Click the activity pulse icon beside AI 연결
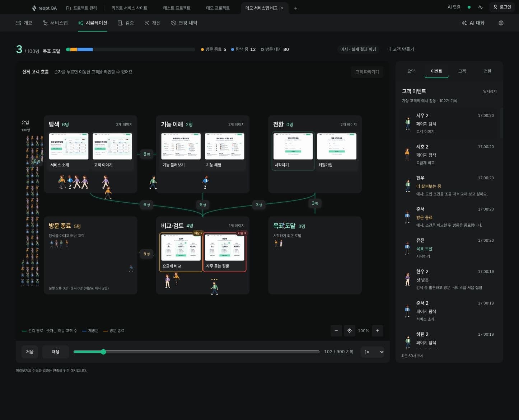 coord(481,7)
